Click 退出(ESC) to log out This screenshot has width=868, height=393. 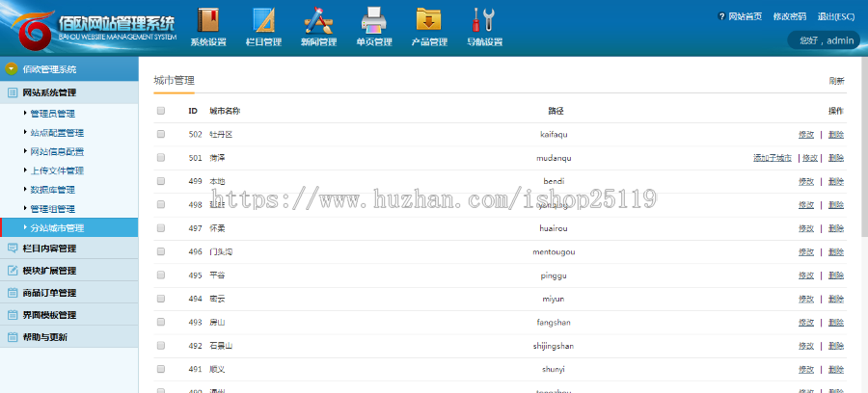pos(836,16)
